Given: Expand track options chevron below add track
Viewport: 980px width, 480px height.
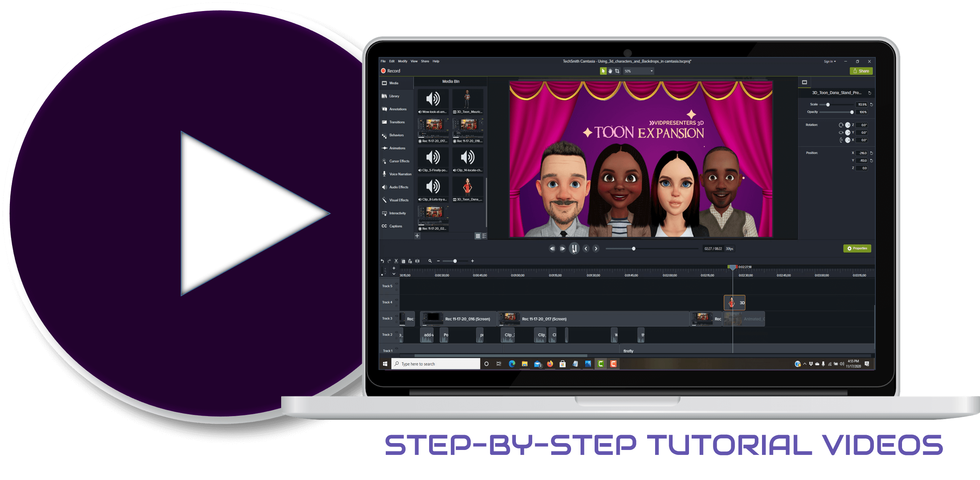Looking at the screenshot, I should pos(394,274).
